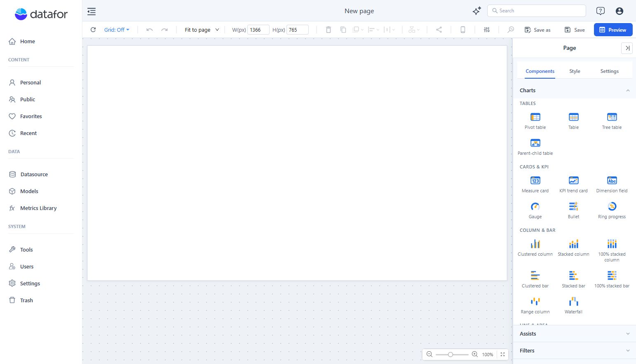The width and height of the screenshot is (636, 364).
Task: Insert a Waterfall chart
Action: coord(573,306)
